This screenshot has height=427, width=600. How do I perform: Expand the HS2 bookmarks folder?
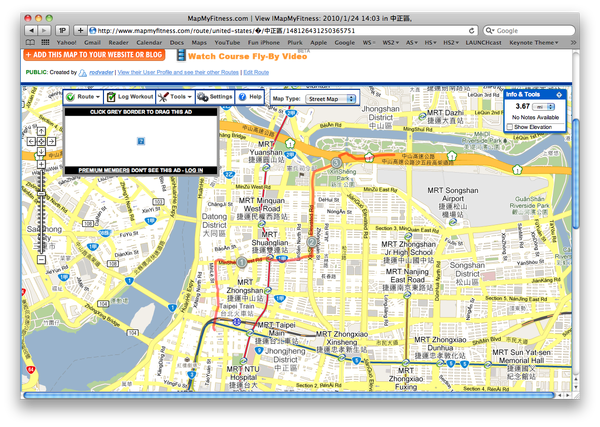[451, 42]
